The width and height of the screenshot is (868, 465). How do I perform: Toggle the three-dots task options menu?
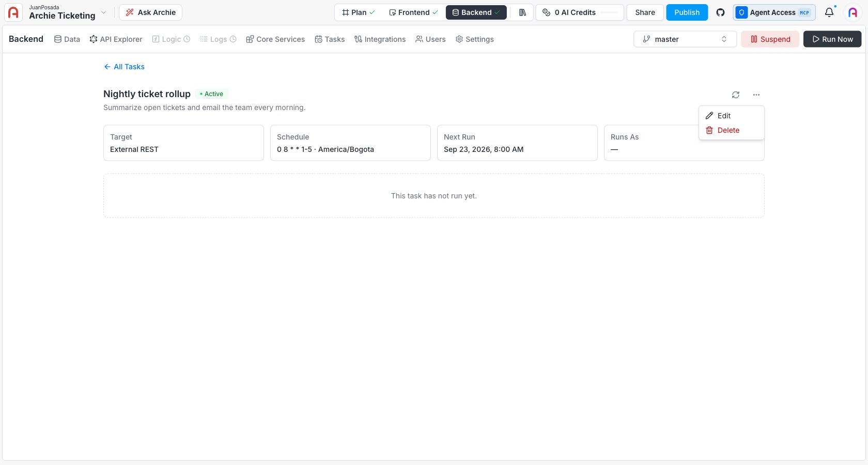point(756,95)
